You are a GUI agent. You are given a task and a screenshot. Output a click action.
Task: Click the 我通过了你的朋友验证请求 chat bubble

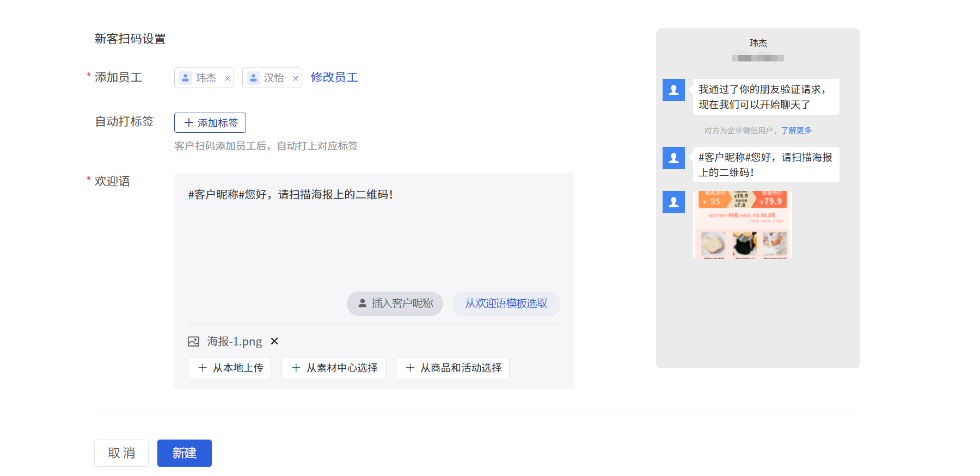point(766,97)
